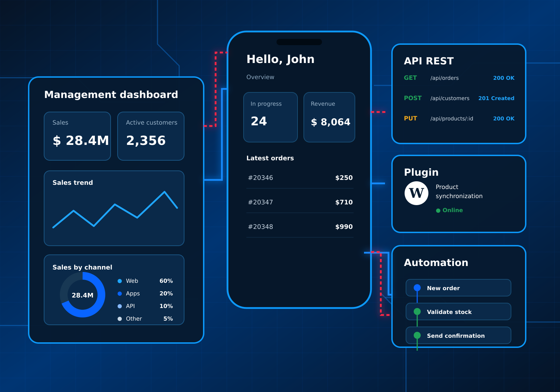Open order #20347

tap(300, 202)
